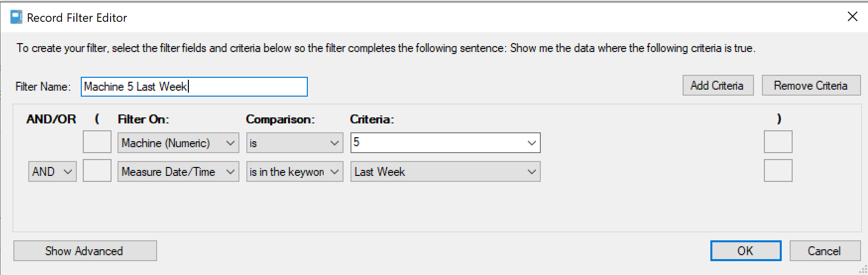
Task: Click the close parenthesis box in first row
Action: (778, 142)
